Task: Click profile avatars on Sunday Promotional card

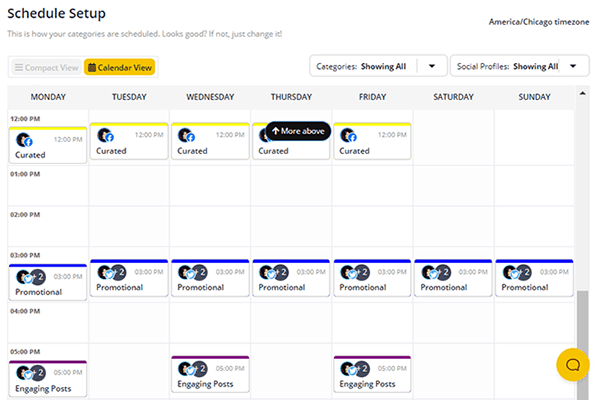Action: 517,272
